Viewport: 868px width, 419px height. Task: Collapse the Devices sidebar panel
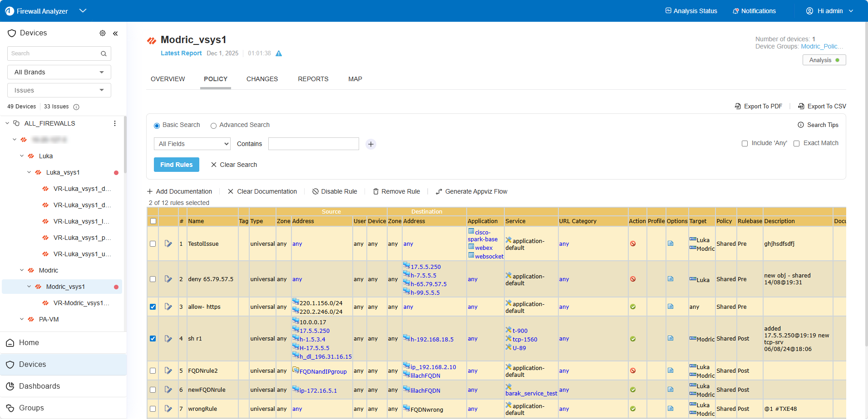pyautogui.click(x=115, y=33)
